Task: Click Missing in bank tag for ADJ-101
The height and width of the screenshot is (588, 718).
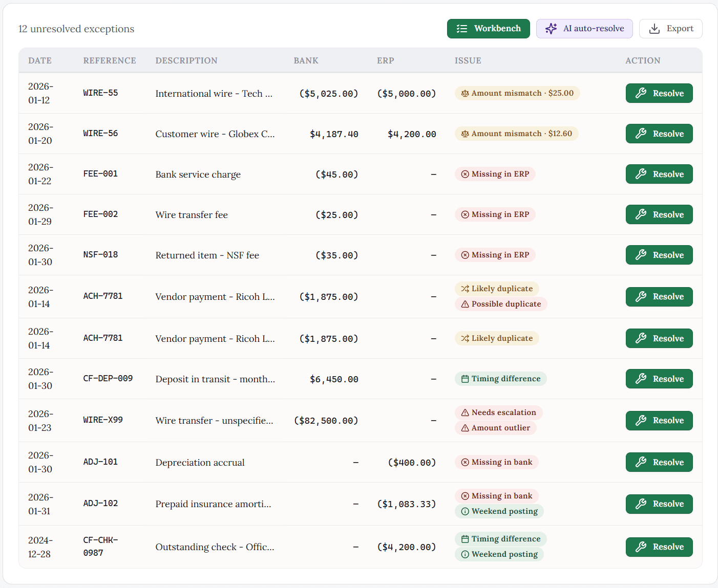Action: [497, 462]
